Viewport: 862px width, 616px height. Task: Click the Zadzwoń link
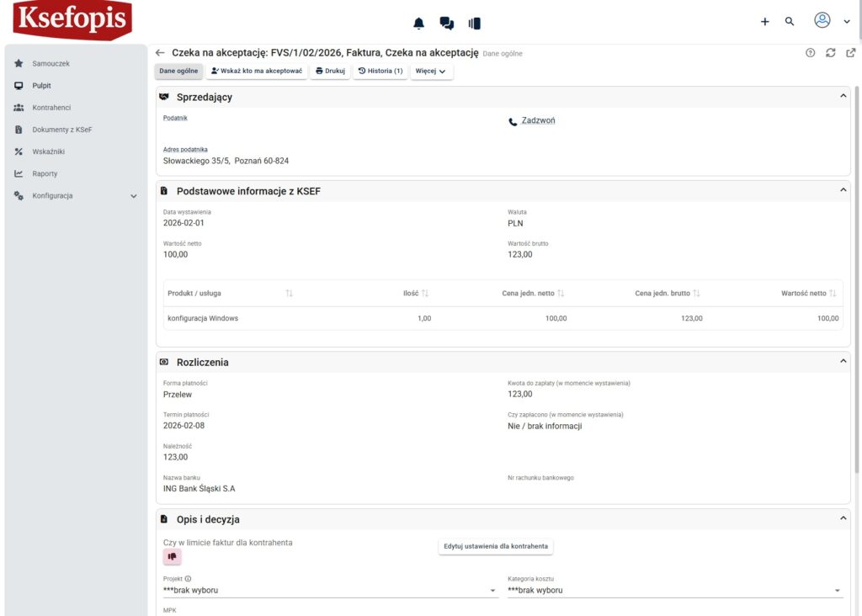[x=538, y=120]
